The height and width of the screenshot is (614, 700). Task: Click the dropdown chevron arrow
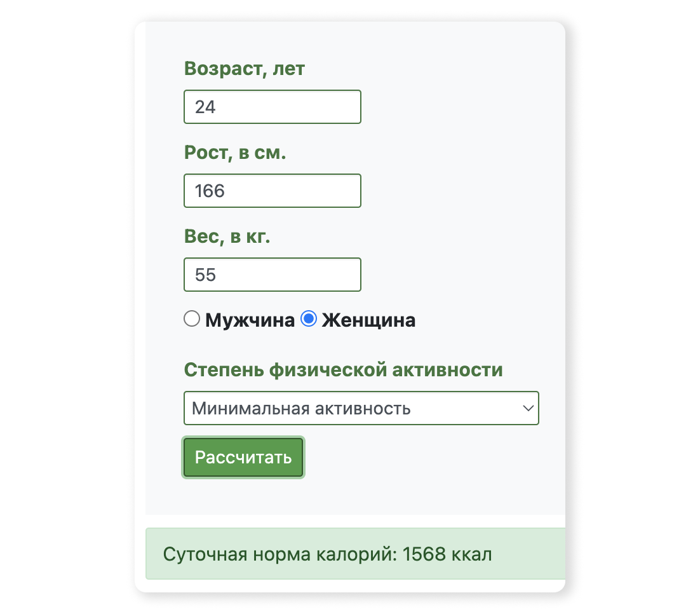point(529,408)
